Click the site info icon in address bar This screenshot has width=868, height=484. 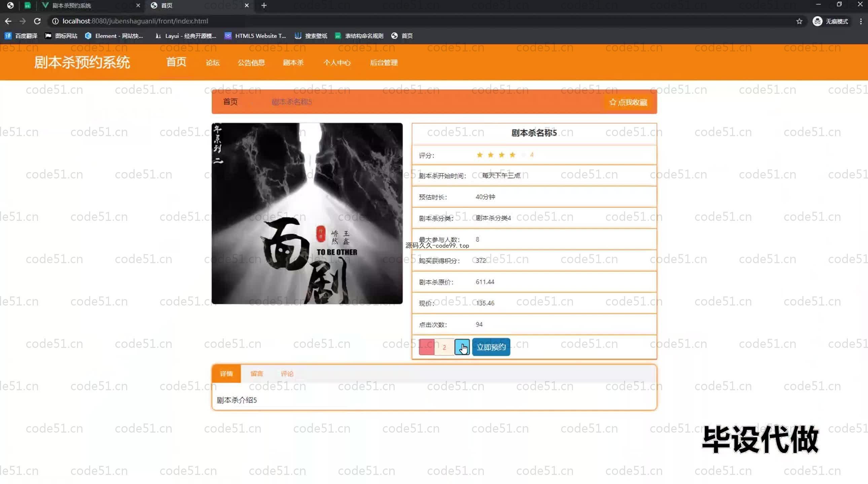click(x=55, y=21)
